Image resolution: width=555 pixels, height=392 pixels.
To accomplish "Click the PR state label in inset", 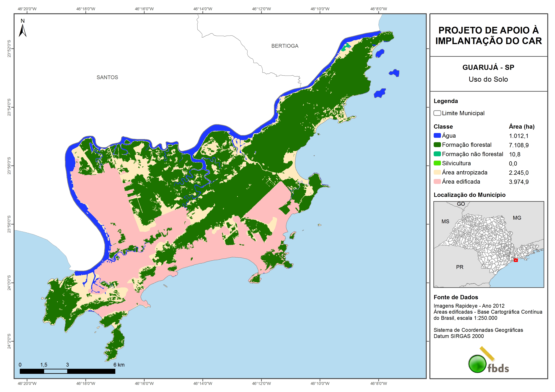I will coord(459,267).
